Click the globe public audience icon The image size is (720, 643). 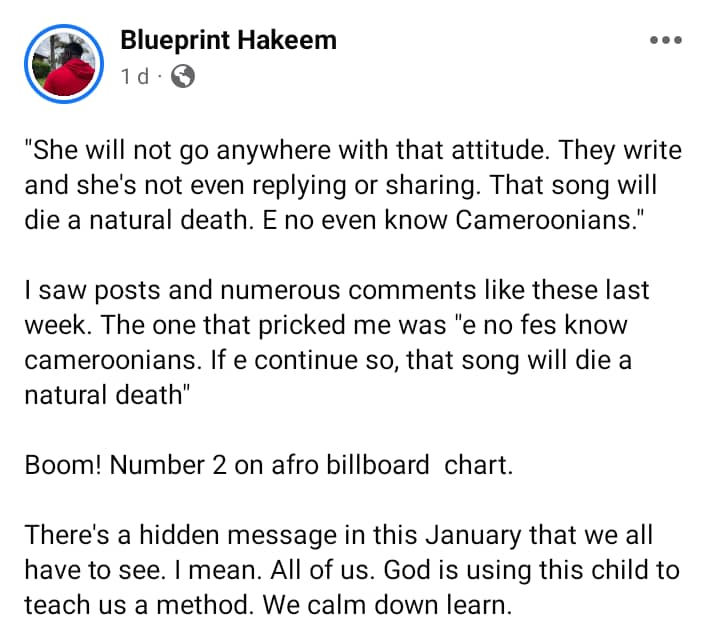click(x=183, y=76)
